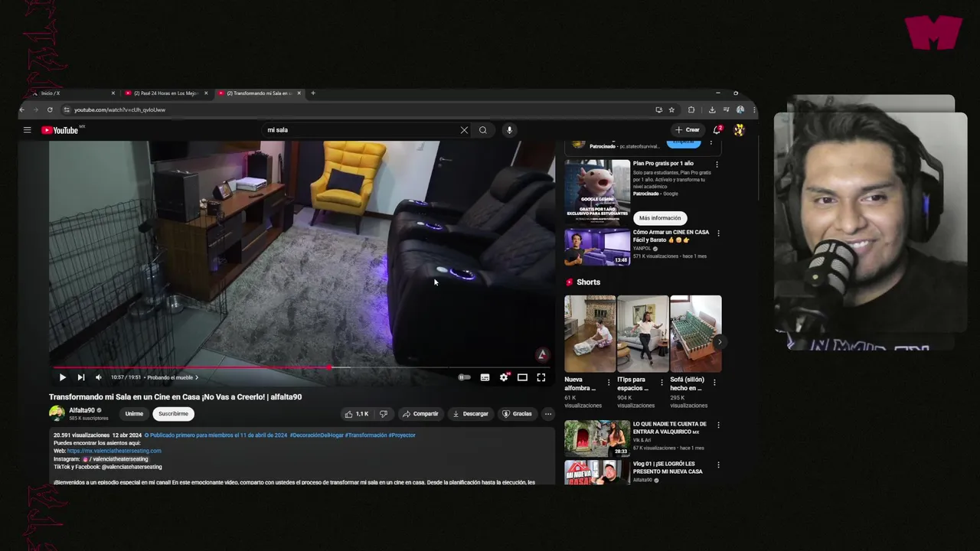The width and height of the screenshot is (980, 551).
Task: Show next Shorts with the arrow
Action: (x=718, y=342)
